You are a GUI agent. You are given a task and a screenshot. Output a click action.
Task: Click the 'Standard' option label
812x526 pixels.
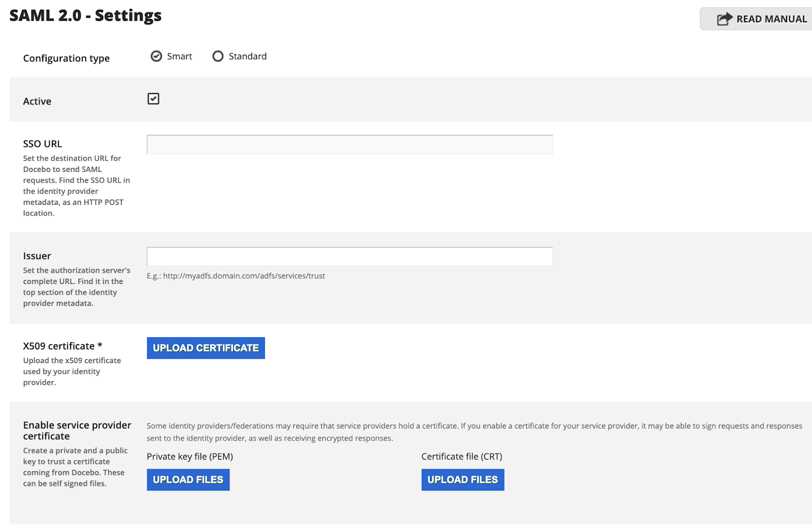tap(247, 56)
